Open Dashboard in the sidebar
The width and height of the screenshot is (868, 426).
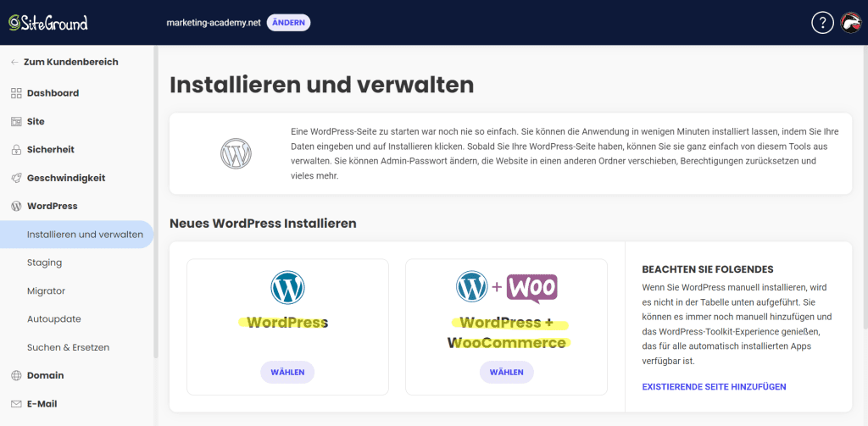coord(53,93)
